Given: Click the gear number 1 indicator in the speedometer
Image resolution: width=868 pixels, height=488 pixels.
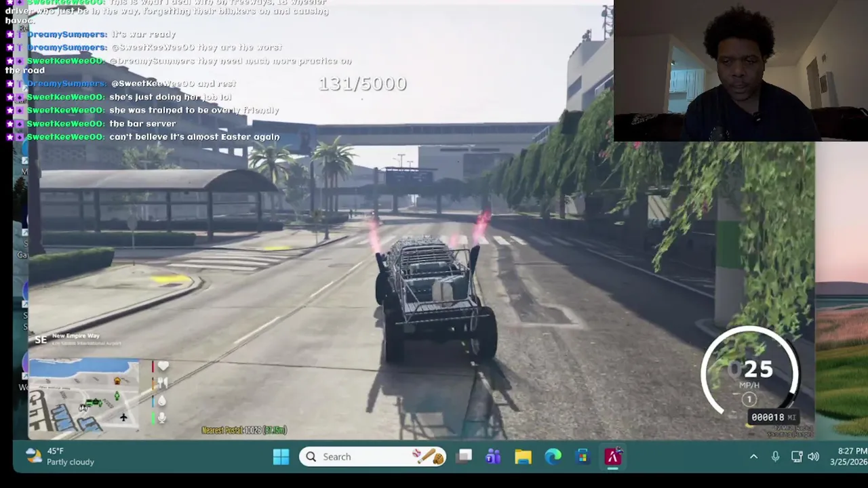Looking at the screenshot, I should [749, 400].
